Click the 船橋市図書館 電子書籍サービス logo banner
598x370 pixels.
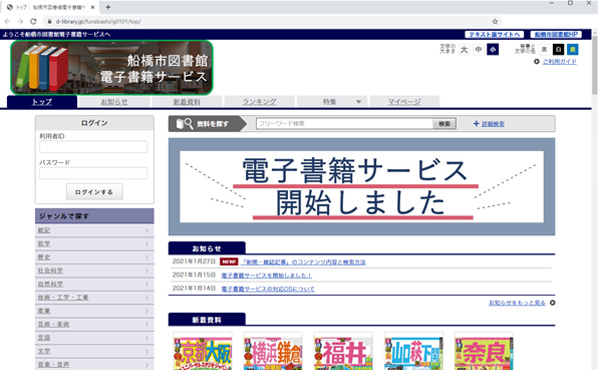pos(112,68)
